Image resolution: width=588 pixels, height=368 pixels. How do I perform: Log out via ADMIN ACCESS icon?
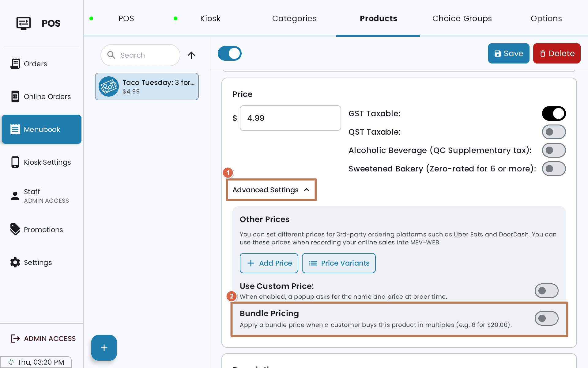point(15,339)
